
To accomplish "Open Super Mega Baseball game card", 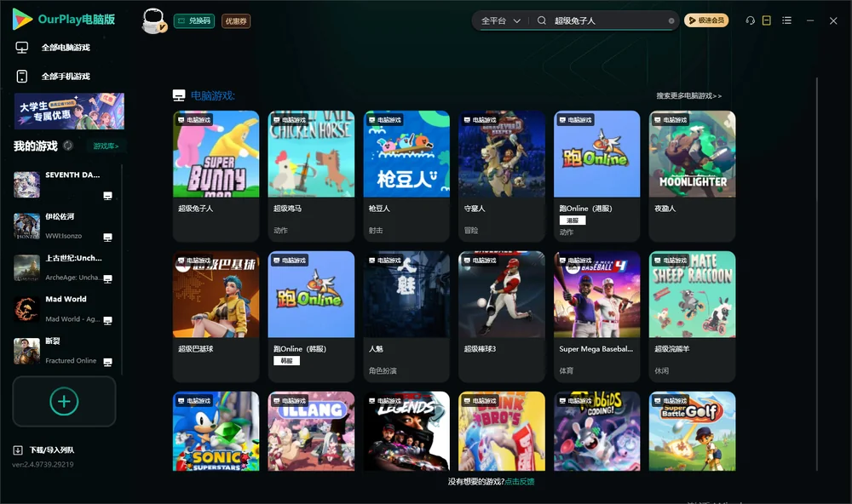I will click(x=597, y=317).
